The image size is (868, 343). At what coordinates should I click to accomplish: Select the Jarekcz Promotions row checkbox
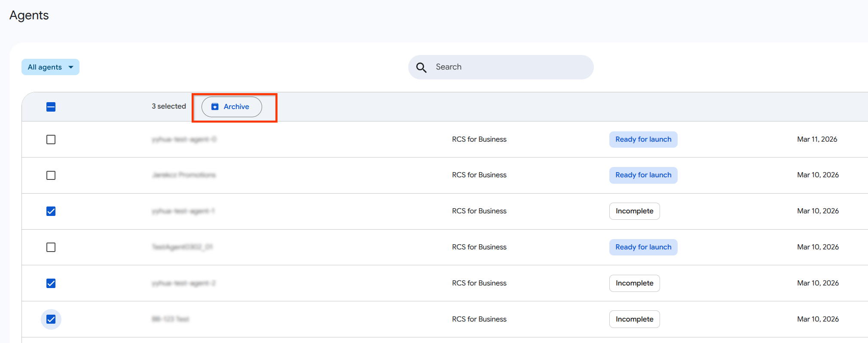pyautogui.click(x=51, y=175)
